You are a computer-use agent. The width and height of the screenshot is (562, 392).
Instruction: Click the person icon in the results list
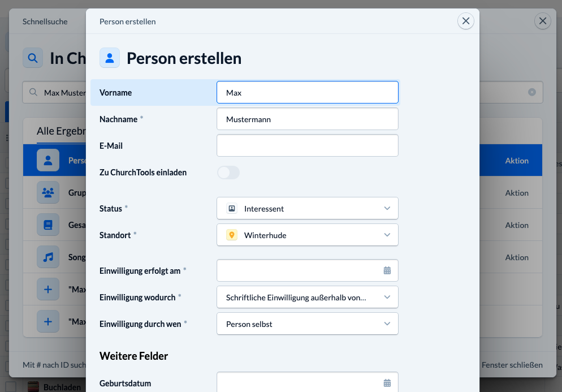pyautogui.click(x=48, y=161)
